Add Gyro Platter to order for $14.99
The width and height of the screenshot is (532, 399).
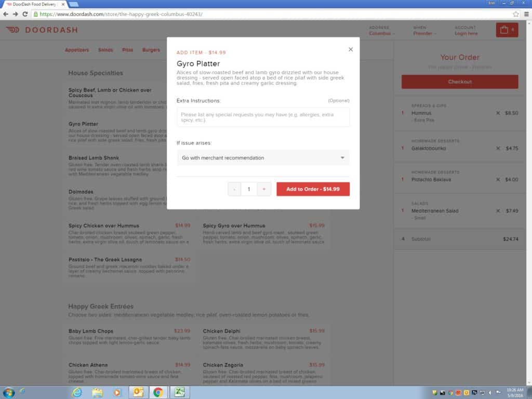click(313, 189)
